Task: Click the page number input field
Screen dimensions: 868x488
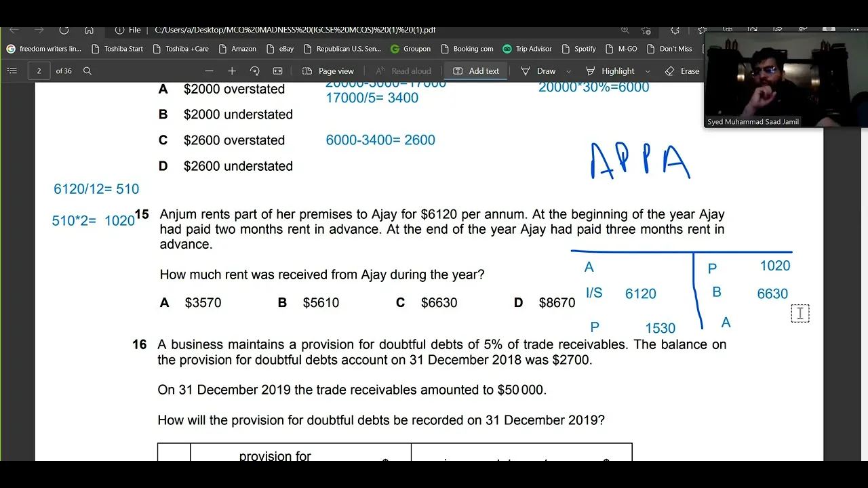Action: click(x=39, y=70)
